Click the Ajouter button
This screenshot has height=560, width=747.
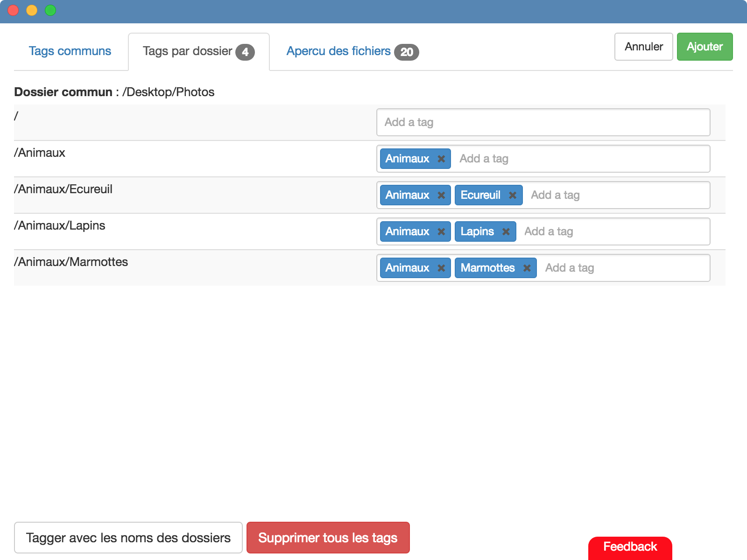click(705, 47)
